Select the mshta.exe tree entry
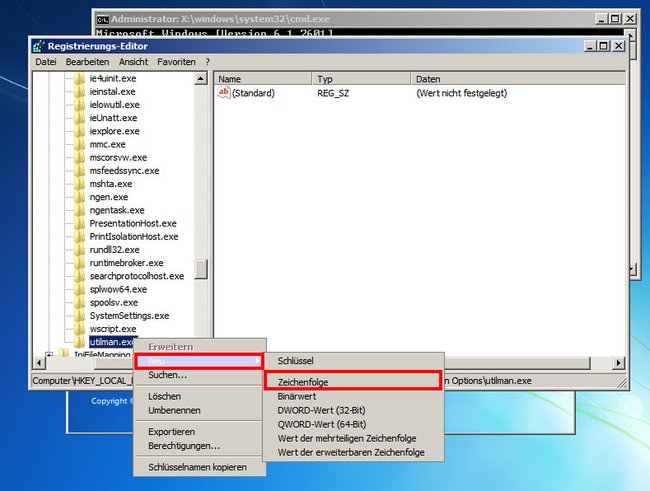The image size is (650, 491). click(111, 184)
